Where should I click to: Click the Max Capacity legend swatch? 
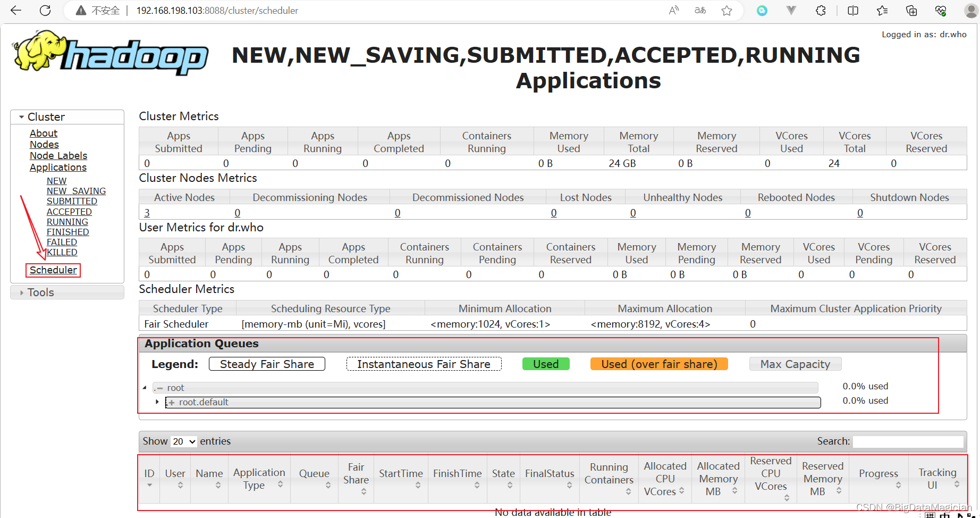point(795,364)
